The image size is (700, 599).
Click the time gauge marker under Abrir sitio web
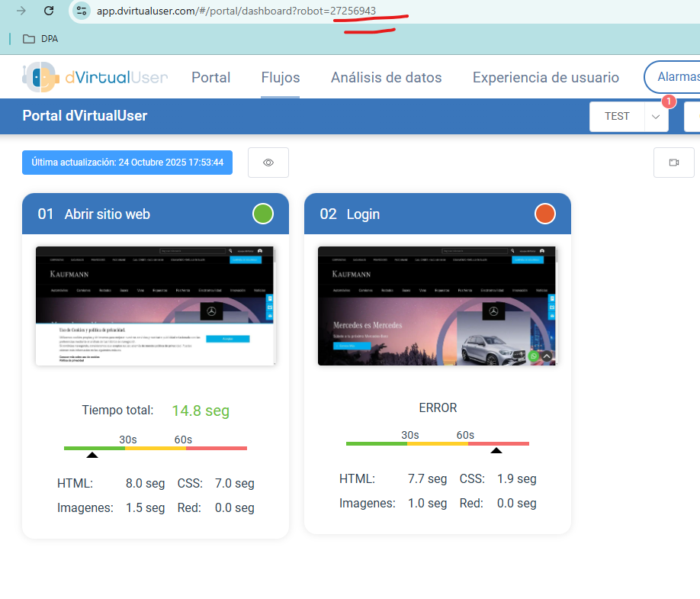(92, 455)
